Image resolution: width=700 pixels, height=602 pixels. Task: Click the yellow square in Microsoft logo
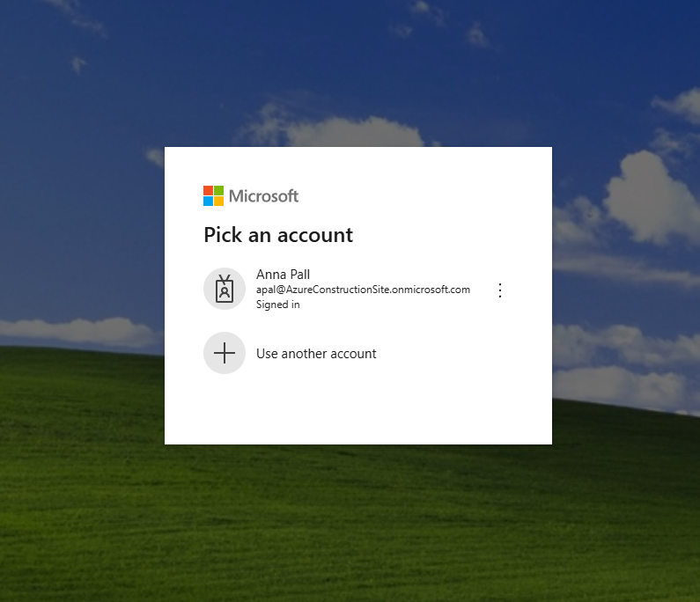point(219,201)
